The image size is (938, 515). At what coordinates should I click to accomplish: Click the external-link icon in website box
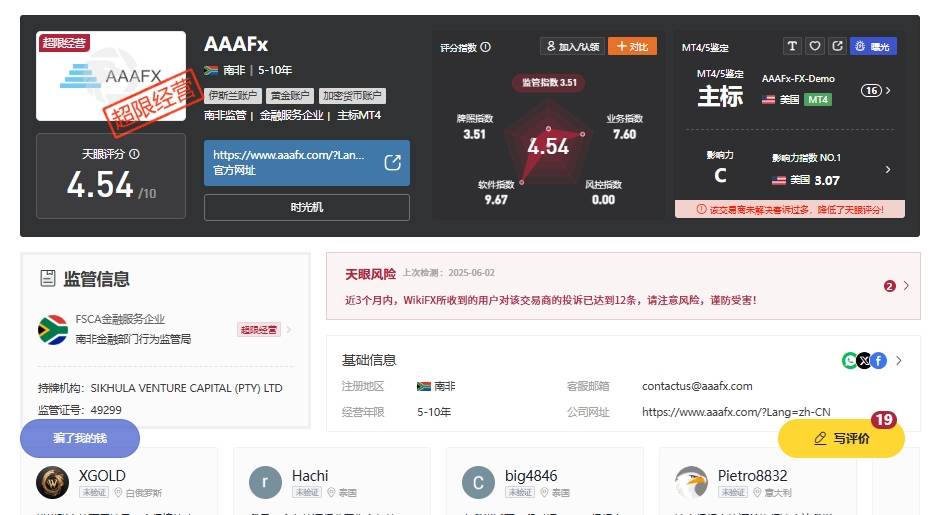[x=392, y=163]
